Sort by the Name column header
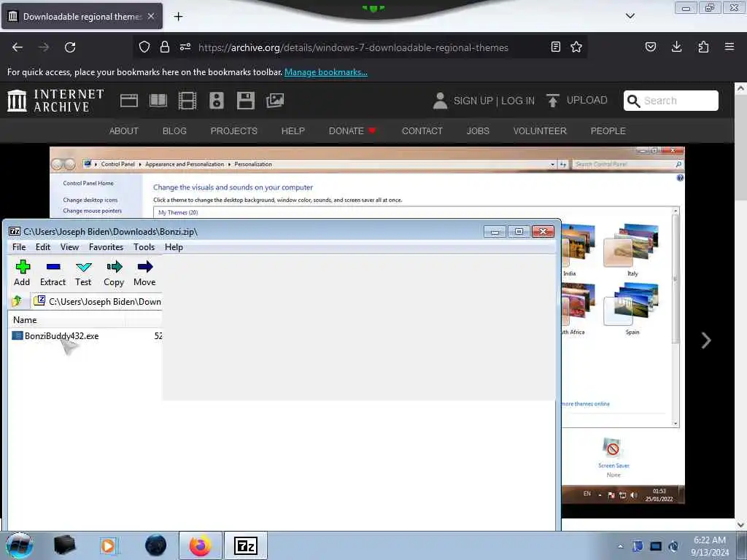This screenshot has height=560, width=747. 25,320
